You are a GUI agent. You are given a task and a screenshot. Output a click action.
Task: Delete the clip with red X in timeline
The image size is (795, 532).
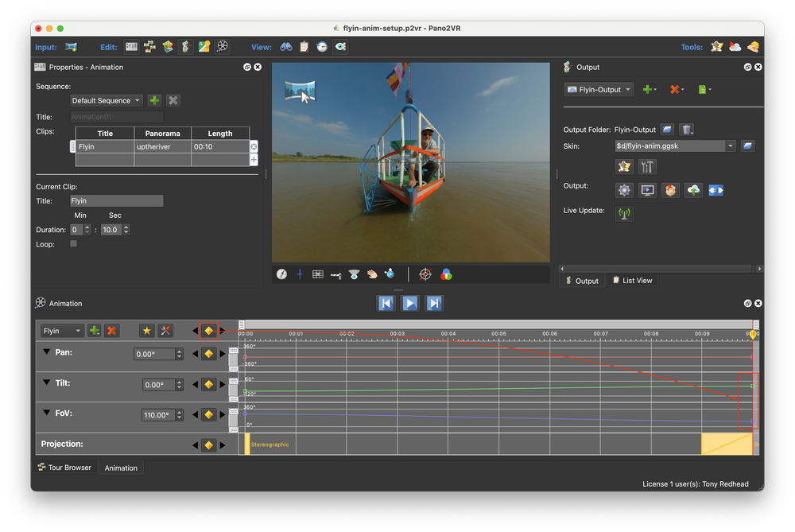(x=112, y=331)
